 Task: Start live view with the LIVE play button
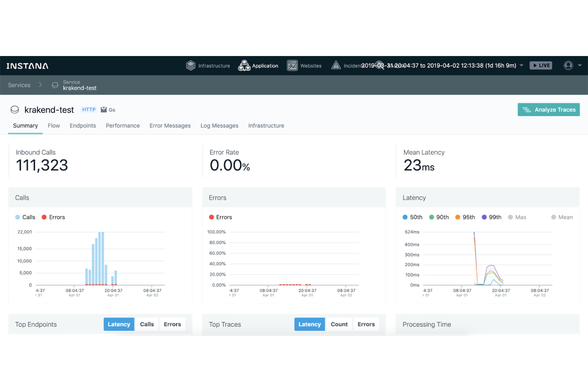[x=541, y=65]
